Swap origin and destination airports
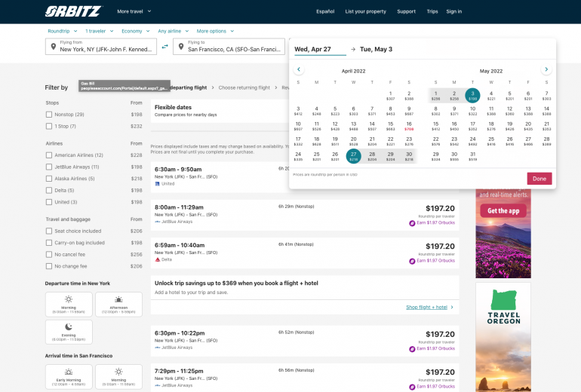581x392 pixels. pyautogui.click(x=164, y=47)
